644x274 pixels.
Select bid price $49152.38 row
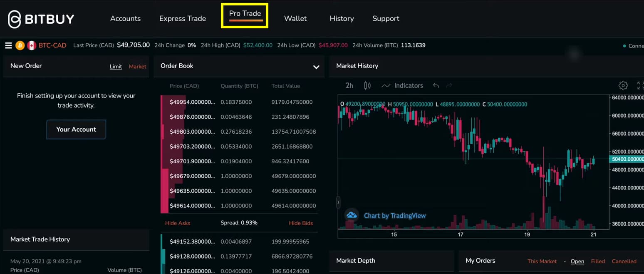click(239, 242)
